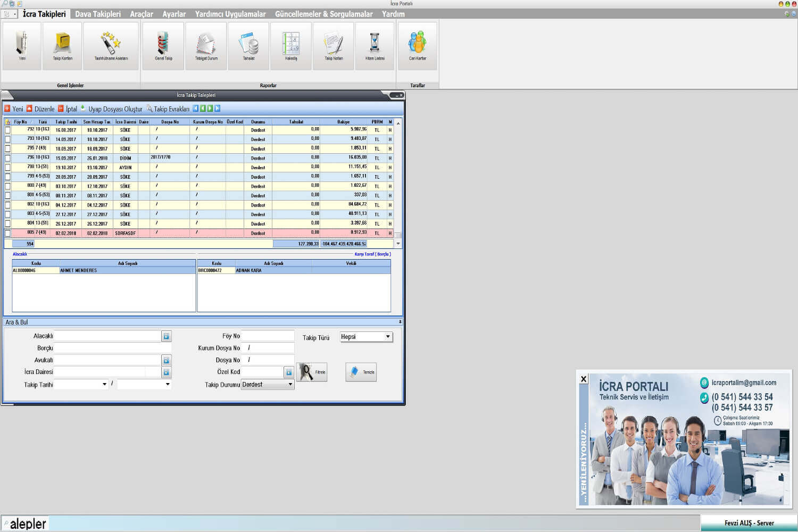Open the Genel Takip report
The height and width of the screenshot is (532, 798).
tap(163, 45)
